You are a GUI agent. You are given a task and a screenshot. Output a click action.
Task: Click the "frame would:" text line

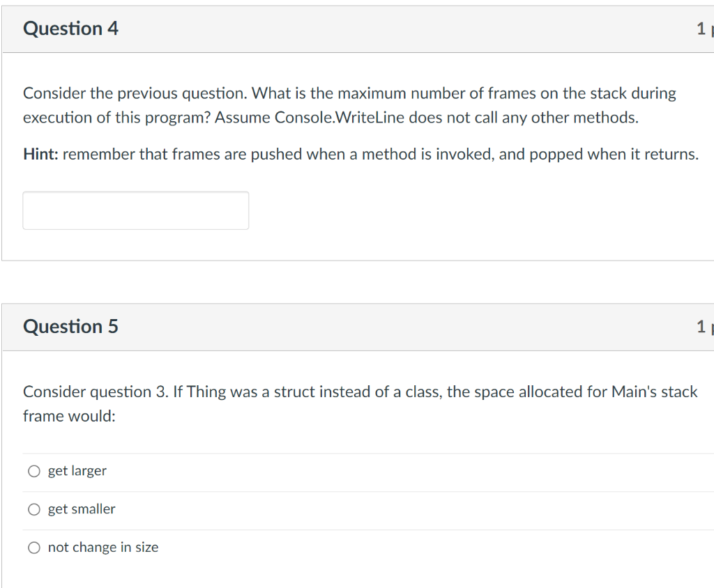(69, 417)
